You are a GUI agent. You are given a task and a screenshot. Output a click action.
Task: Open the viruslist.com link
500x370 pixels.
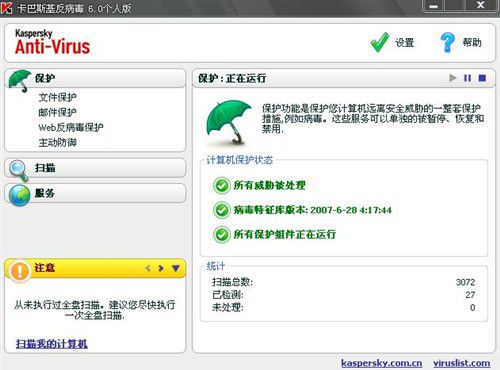(462, 363)
